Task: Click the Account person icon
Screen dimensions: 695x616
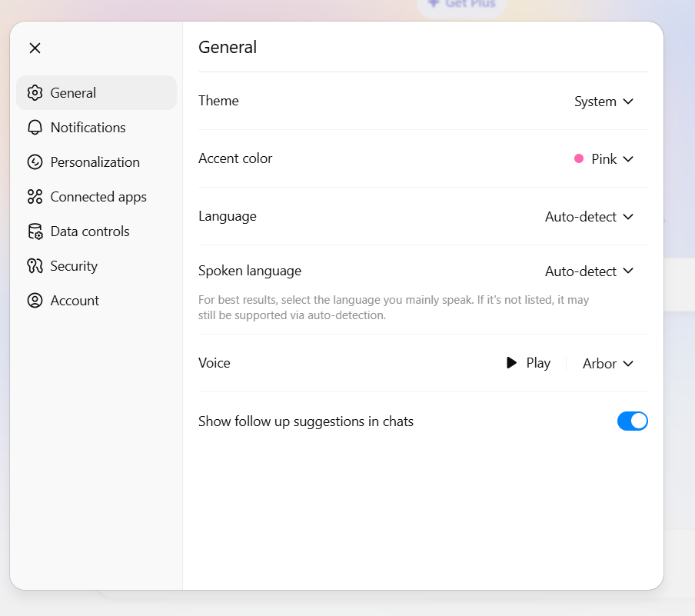Action: point(35,301)
